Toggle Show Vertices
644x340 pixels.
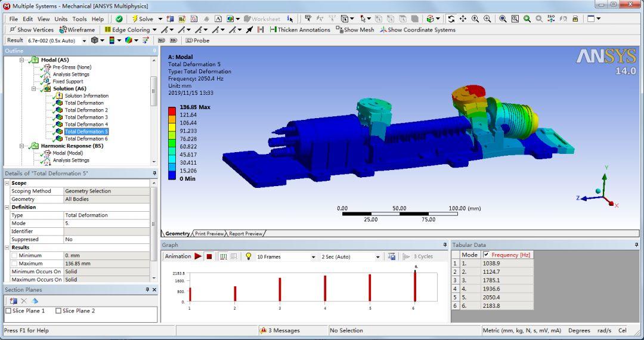31,30
